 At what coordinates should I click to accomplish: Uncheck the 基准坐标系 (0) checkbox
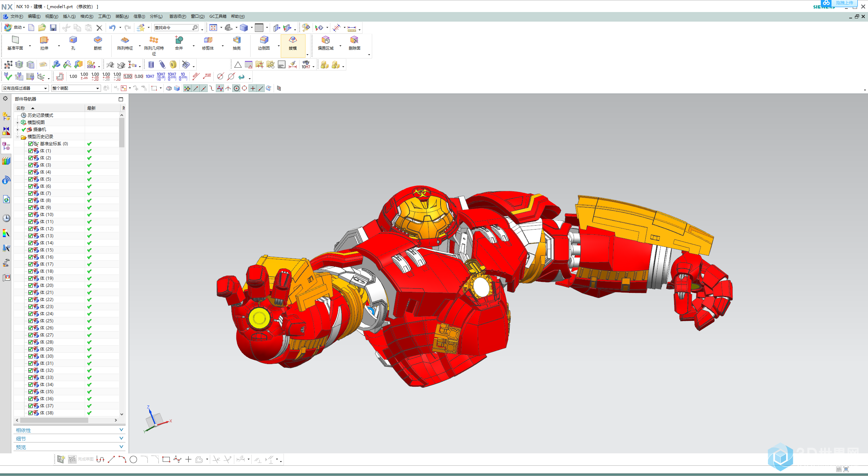tap(30, 144)
